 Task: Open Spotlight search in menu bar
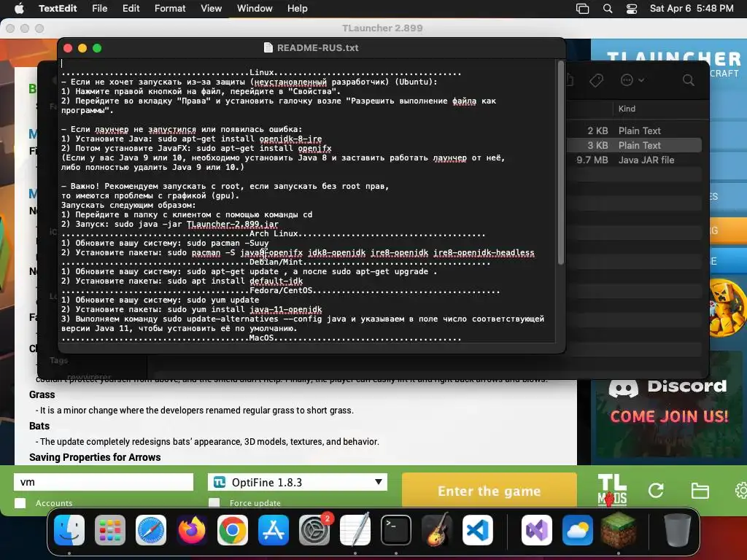608,9
